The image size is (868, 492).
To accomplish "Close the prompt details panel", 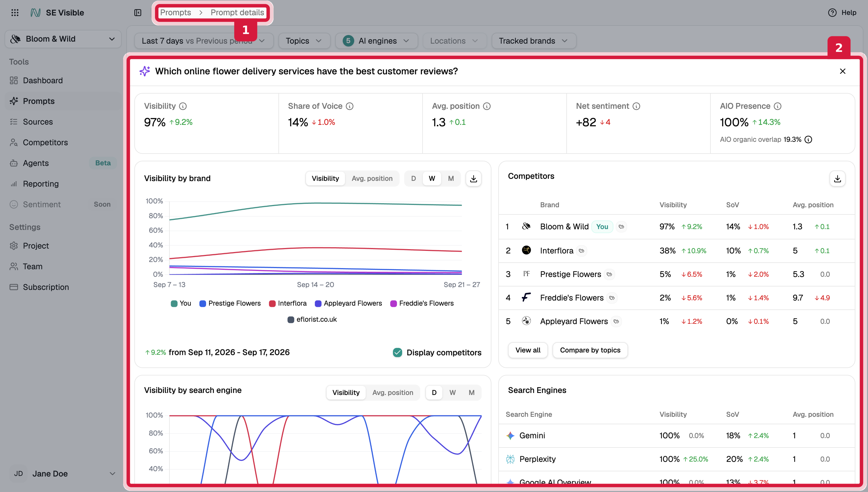I will click(842, 71).
